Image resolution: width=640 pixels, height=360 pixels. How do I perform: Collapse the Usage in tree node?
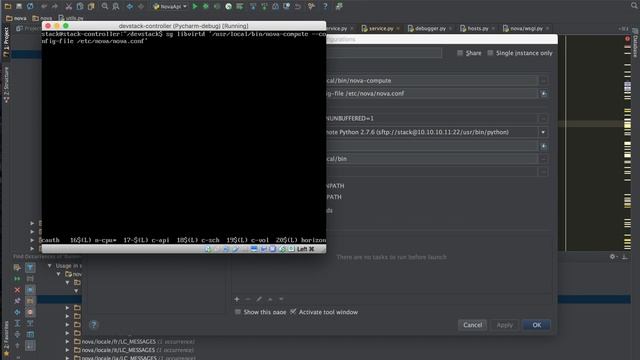50,266
